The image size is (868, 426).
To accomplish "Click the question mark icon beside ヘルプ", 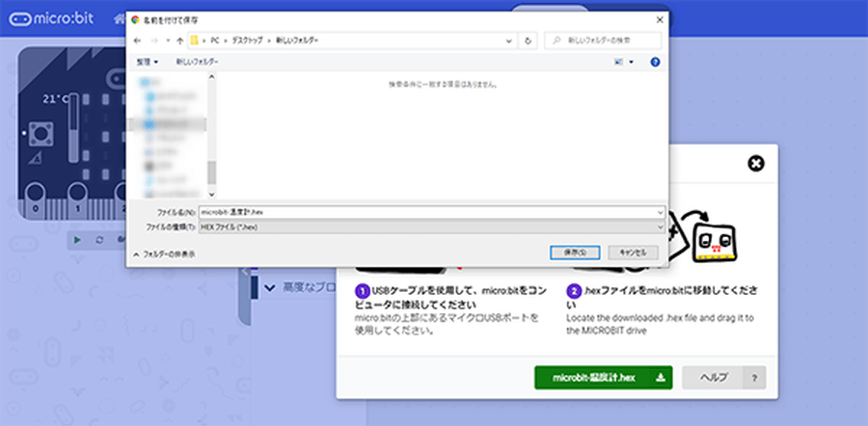I will pos(755,379).
